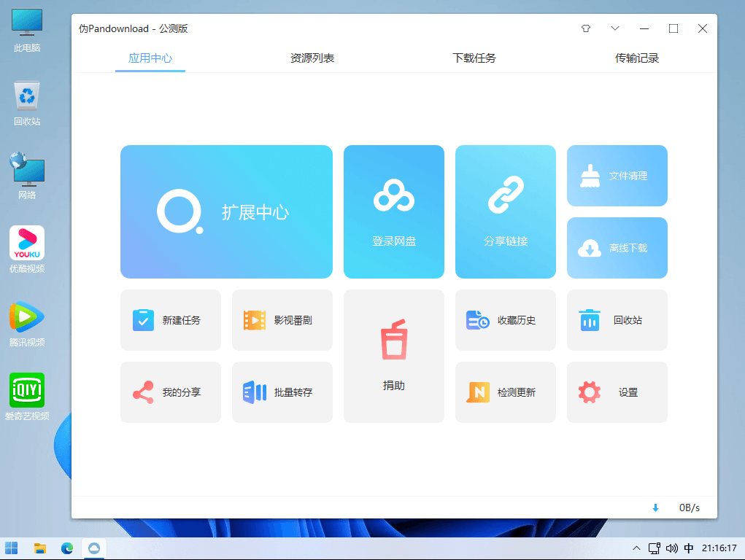Click the download speed arrow indicator
Viewport: 745px width, 560px height.
[x=656, y=507]
